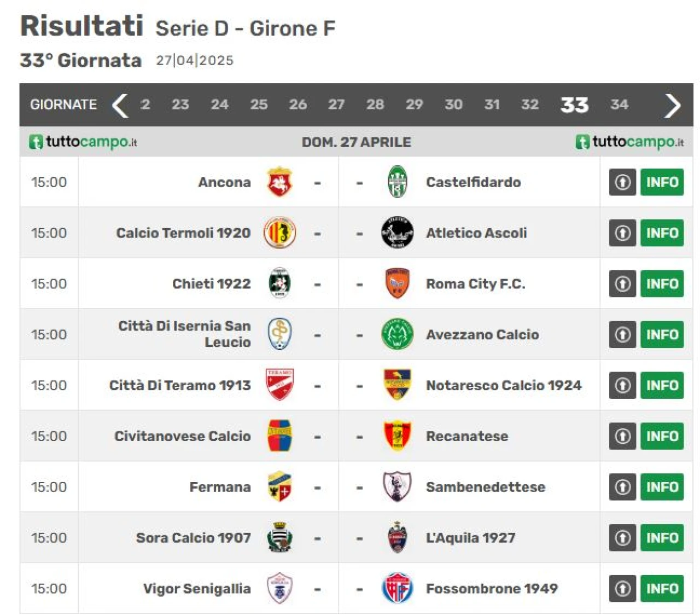700x615 pixels.
Task: Open the Recanatese team name link
Action: tap(467, 436)
